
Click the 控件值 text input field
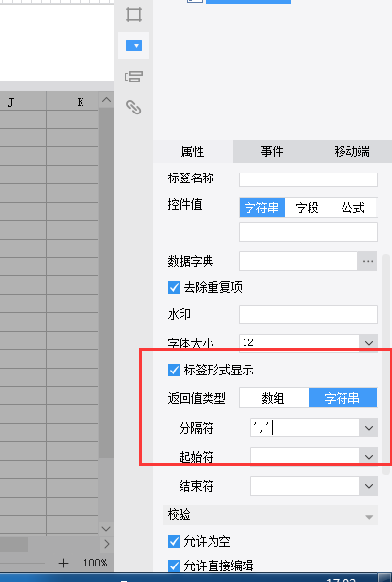[x=309, y=232]
